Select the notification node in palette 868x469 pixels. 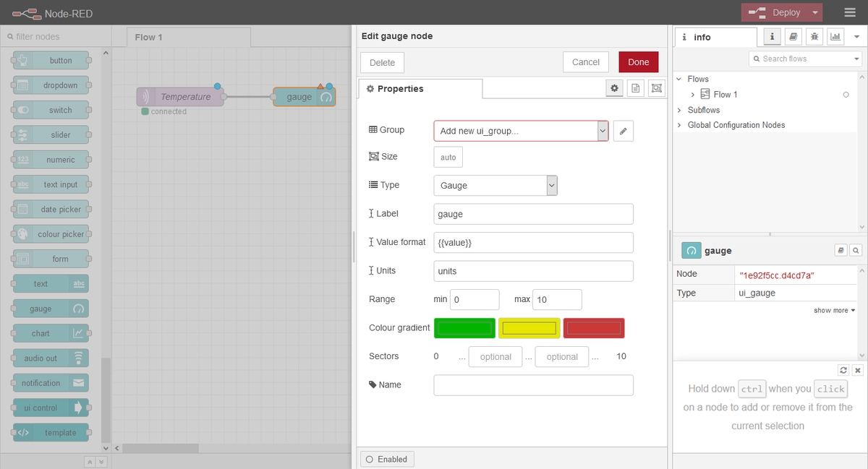pos(51,383)
